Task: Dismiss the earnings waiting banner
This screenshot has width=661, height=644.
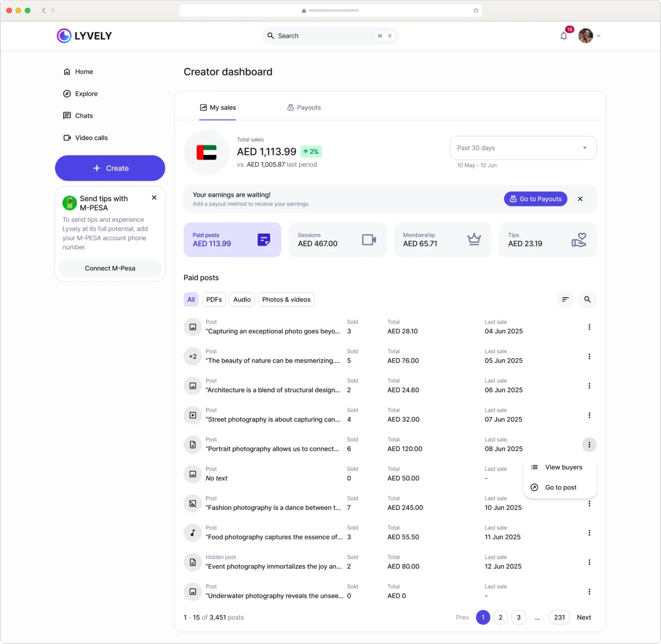Action: tap(580, 199)
